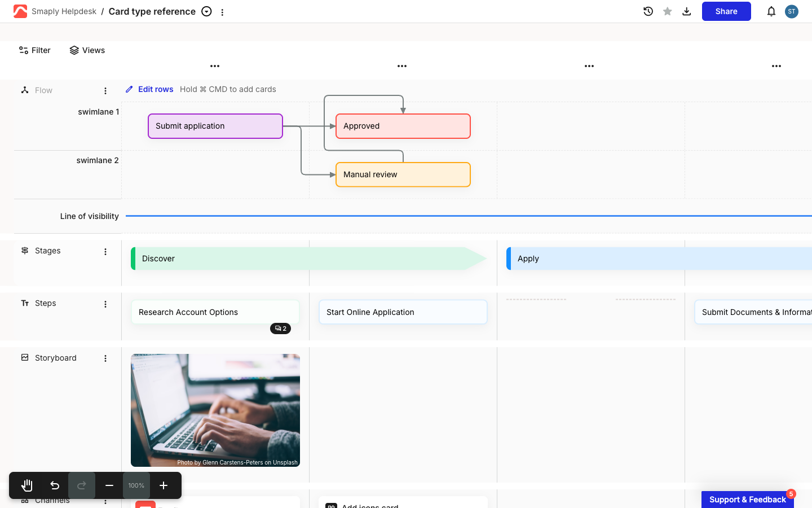Open first column's three-dot menu
Screen dimensions: 812x508
point(215,66)
